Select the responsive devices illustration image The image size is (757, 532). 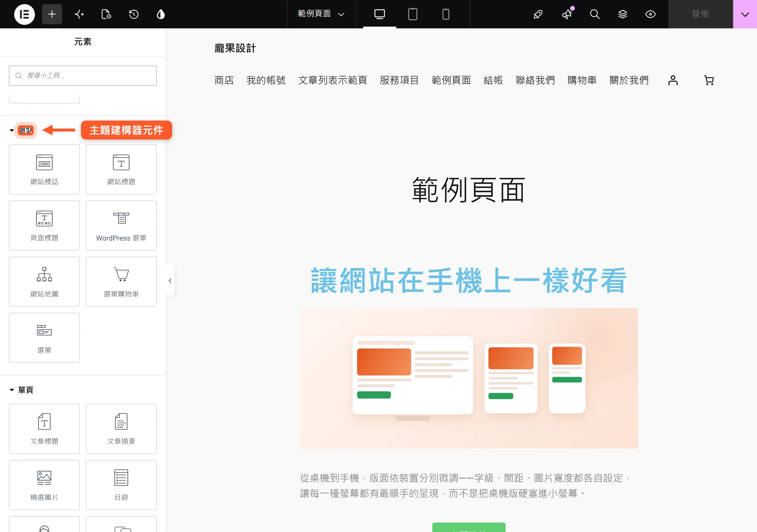469,378
